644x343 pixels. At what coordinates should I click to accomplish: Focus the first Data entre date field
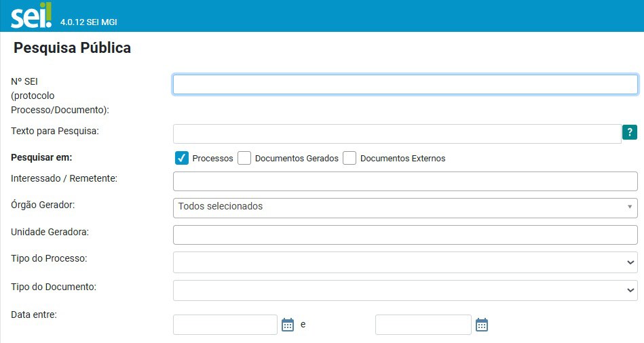[225, 325]
